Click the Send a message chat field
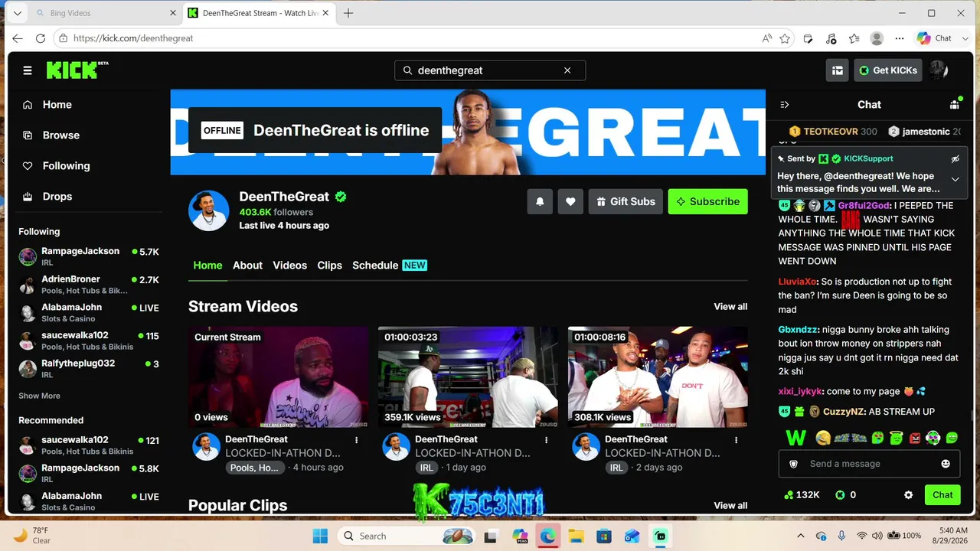The image size is (980, 551). point(869,464)
